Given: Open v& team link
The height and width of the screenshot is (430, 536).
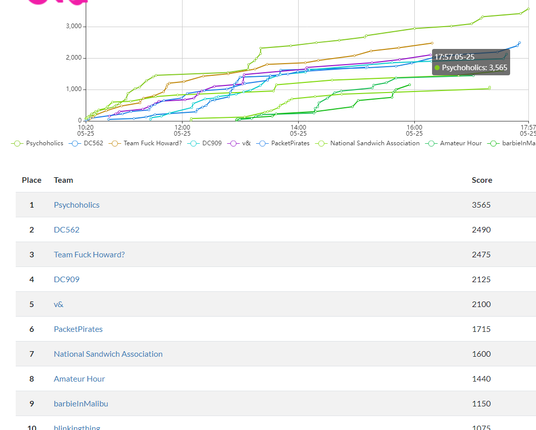Looking at the screenshot, I should (x=58, y=304).
